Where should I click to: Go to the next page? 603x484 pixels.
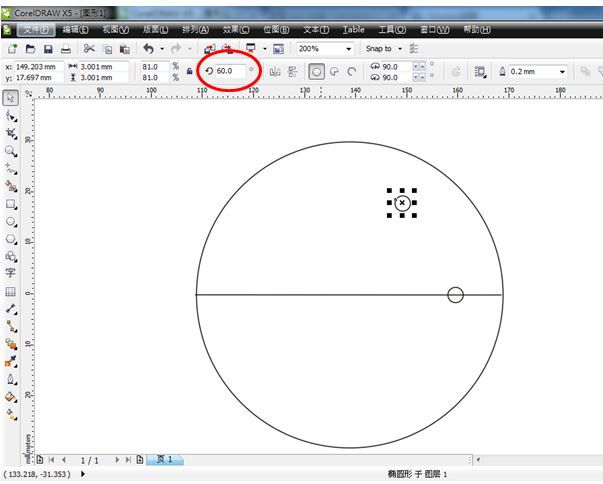[x=117, y=459]
